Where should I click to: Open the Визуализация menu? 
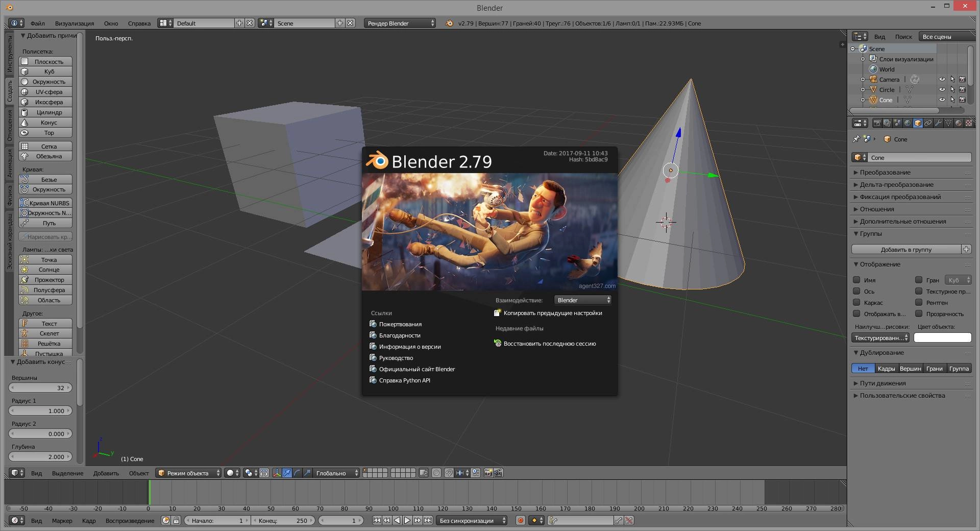(75, 23)
